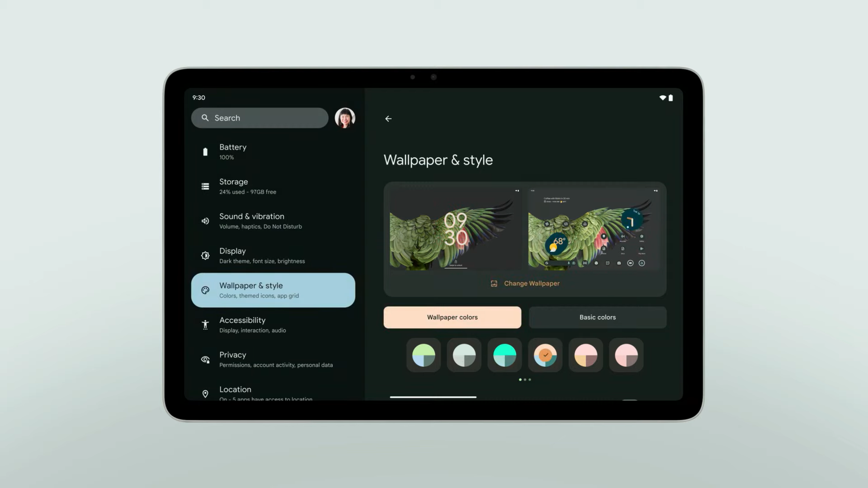Screen dimensions: 868x488
Task: Click the user profile avatar icon
Action: 345,117
